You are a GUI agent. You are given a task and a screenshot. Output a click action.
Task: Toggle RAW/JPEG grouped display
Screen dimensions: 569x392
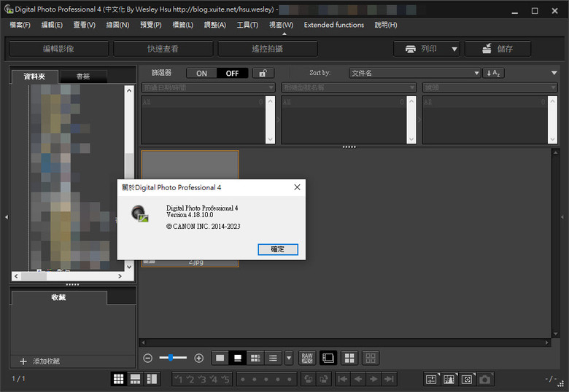pos(307,358)
